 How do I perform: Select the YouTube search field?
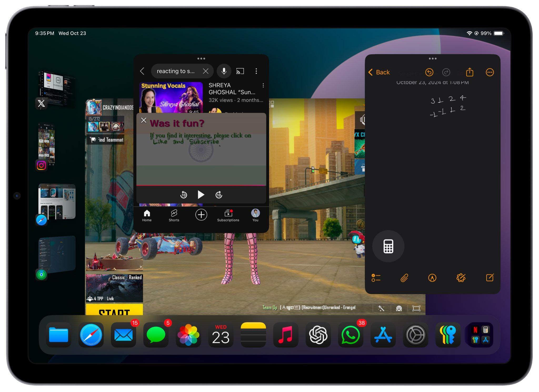182,71
